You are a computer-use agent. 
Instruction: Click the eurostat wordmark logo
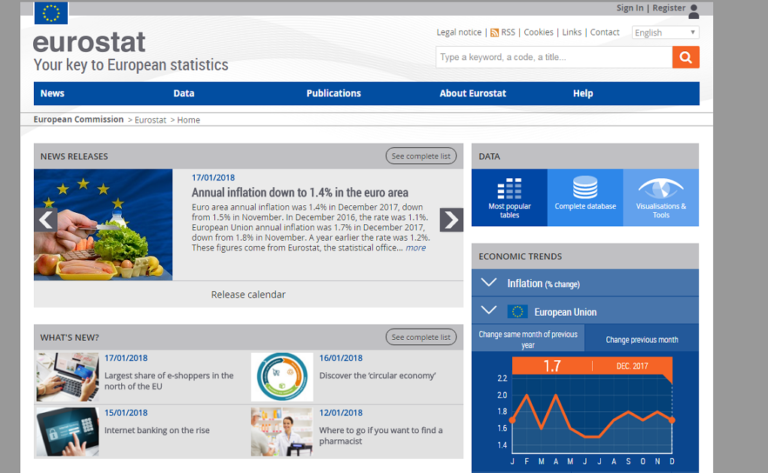(89, 42)
